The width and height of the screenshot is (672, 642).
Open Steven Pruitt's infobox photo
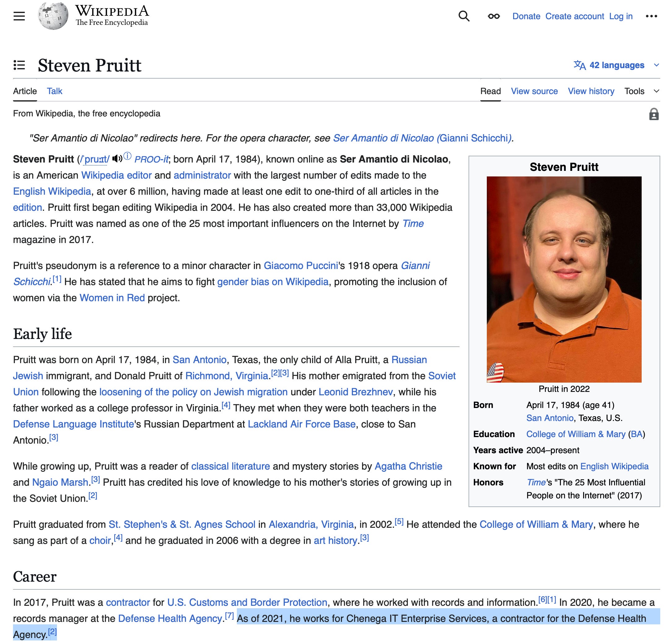pos(564,279)
